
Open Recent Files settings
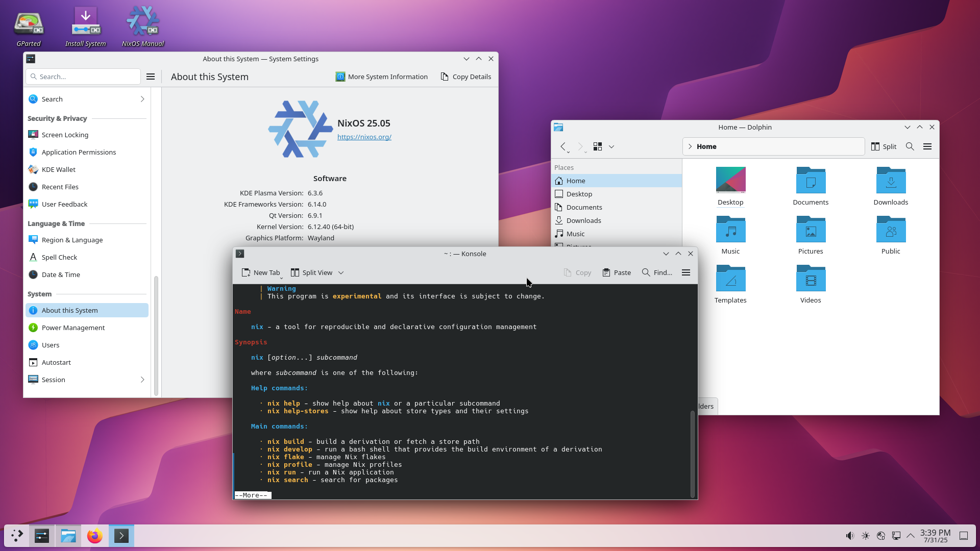coord(87,187)
